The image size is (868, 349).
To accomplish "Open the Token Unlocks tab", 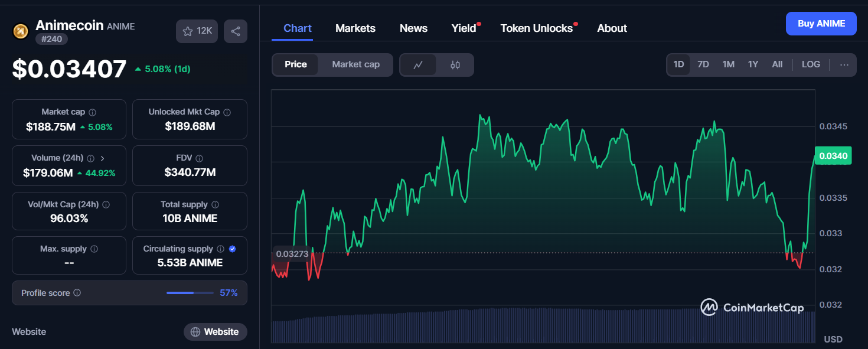I will point(537,28).
